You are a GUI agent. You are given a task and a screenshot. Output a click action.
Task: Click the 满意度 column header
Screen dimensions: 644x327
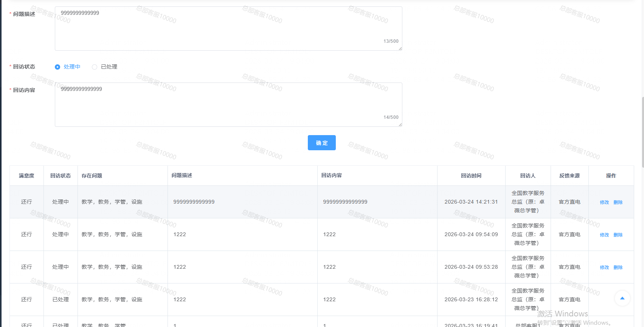click(x=26, y=176)
